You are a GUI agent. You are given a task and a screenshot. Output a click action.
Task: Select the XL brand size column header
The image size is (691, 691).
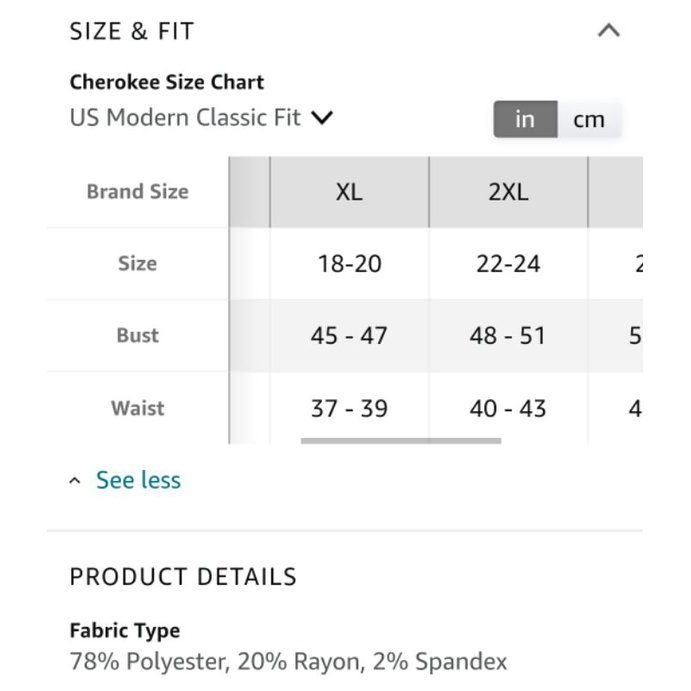click(349, 192)
